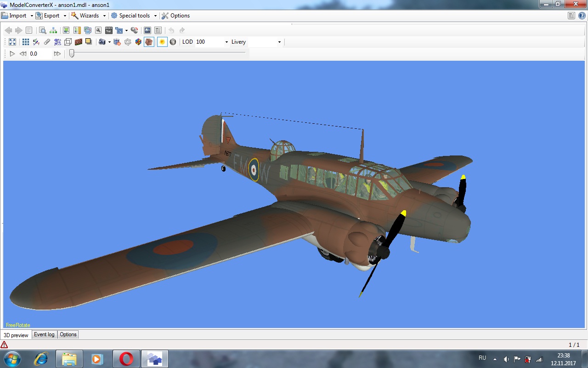The width and height of the screenshot is (588, 368).
Task: Click the animation timeline slider handle
Action: point(72,53)
